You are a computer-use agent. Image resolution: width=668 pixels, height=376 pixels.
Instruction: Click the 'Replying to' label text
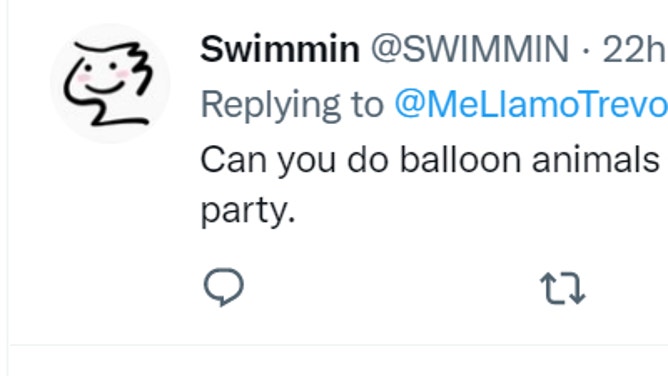point(292,106)
